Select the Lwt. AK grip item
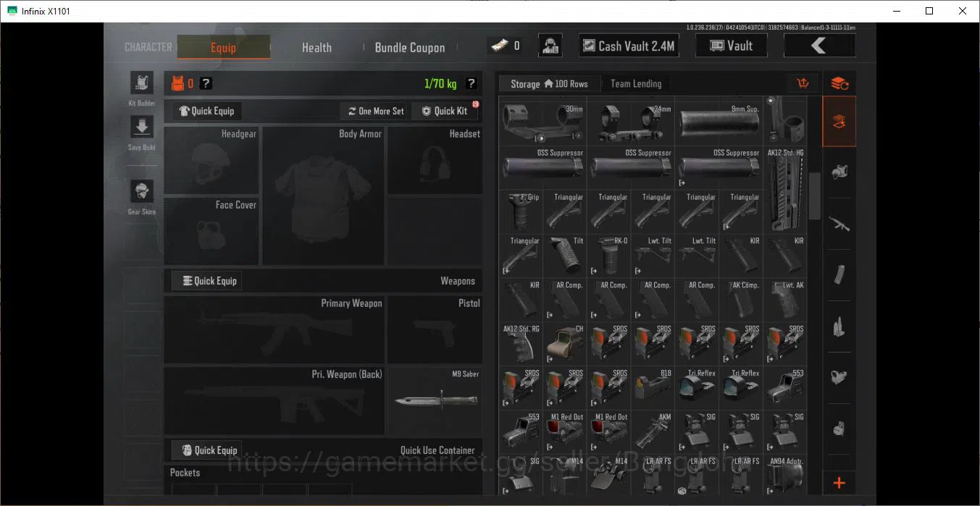 (784, 300)
